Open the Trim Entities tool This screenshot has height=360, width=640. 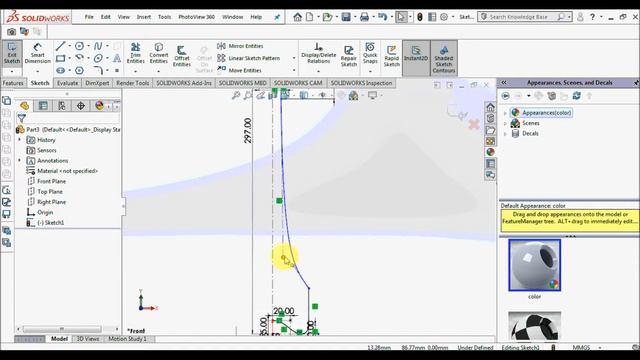[x=136, y=54]
